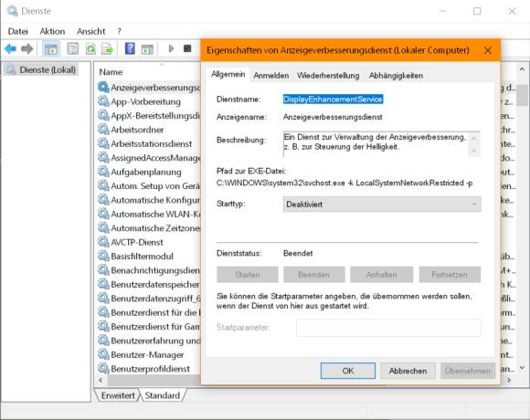Open the Aktion menu

[52, 31]
